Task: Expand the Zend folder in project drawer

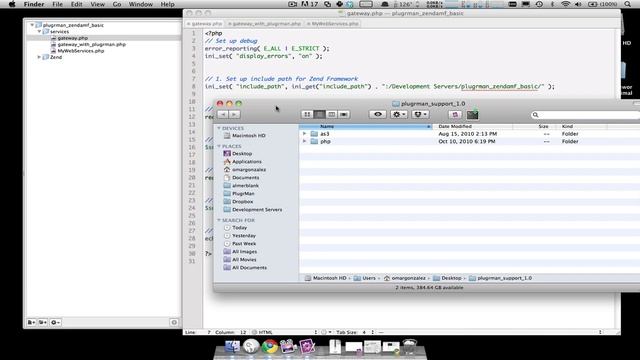Action: point(39,57)
